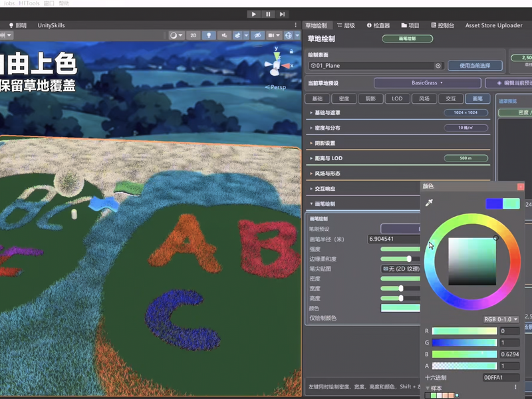The width and height of the screenshot is (532, 399).
Task: Toggle the scene gizmos globe icon
Action: pyautogui.click(x=289, y=35)
